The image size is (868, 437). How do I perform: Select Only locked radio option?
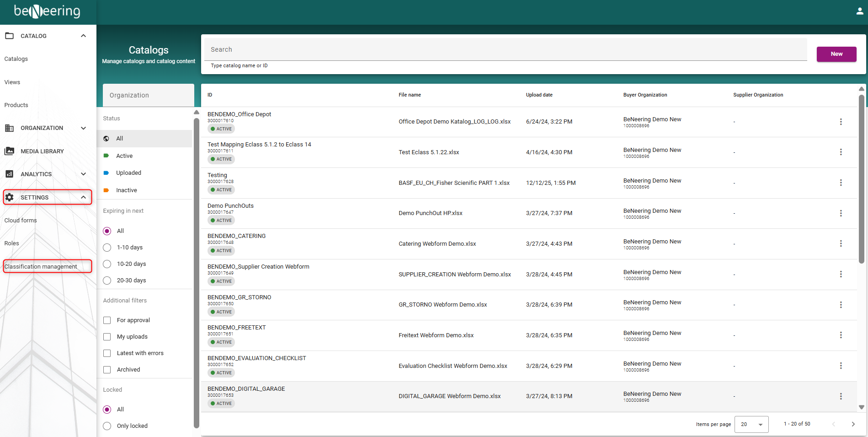click(107, 426)
